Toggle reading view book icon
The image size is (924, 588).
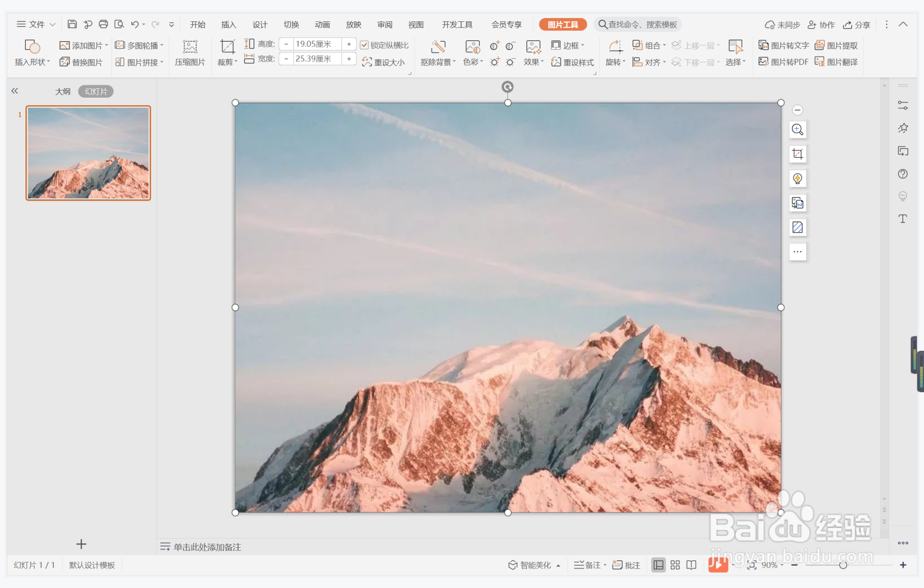[691, 565]
